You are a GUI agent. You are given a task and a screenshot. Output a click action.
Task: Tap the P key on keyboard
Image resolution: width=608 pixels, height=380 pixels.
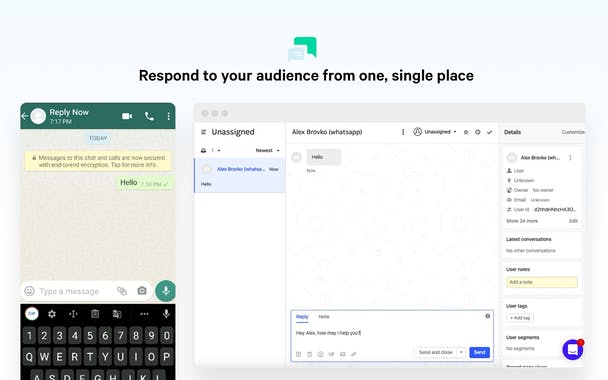pos(166,357)
